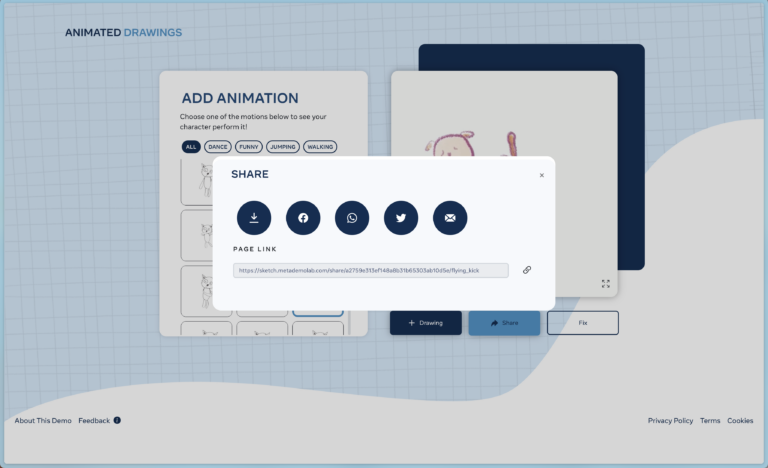Open the Privacy Policy link
Viewport: 768px width, 468px height.
coord(670,421)
